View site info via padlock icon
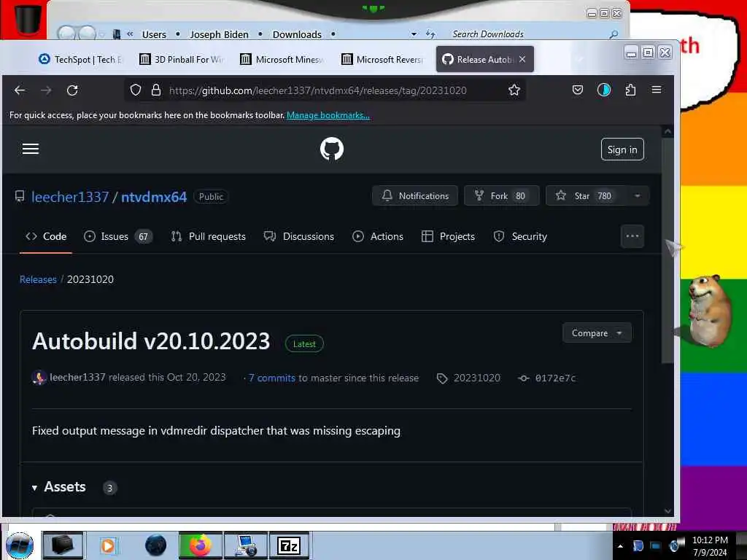The height and width of the screenshot is (560, 747). point(156,90)
